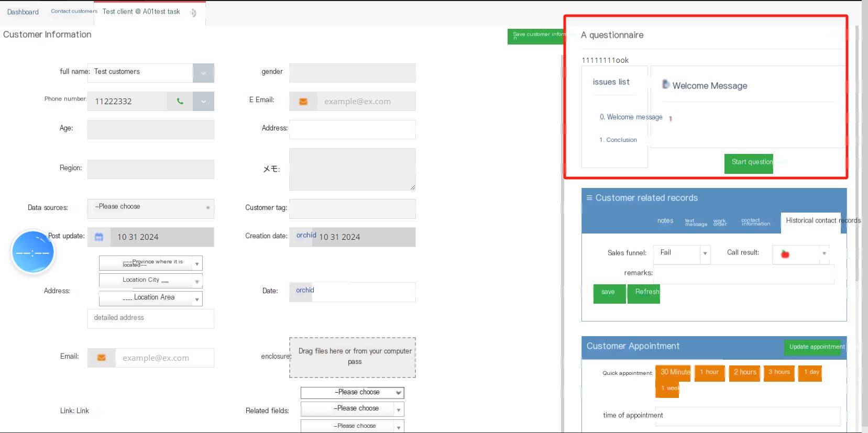This screenshot has width=868, height=433.
Task: Click the detailed address field
Action: pos(151,318)
